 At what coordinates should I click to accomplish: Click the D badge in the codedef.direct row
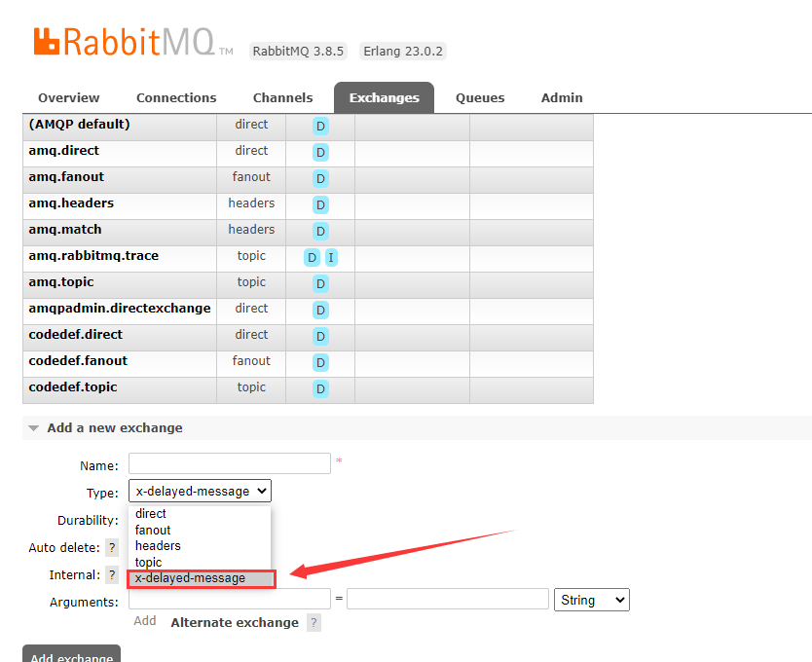point(320,337)
